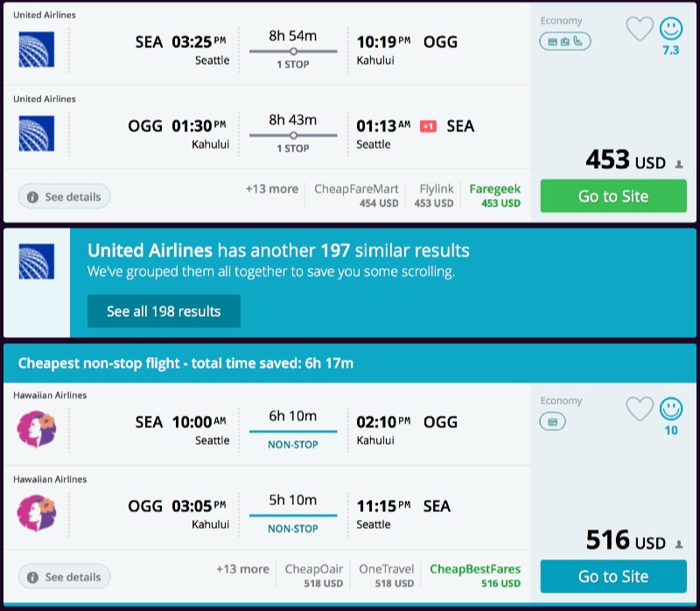Expand See details for the Hawaiian itinerary
The width and height of the screenshot is (700, 611).
tap(64, 577)
